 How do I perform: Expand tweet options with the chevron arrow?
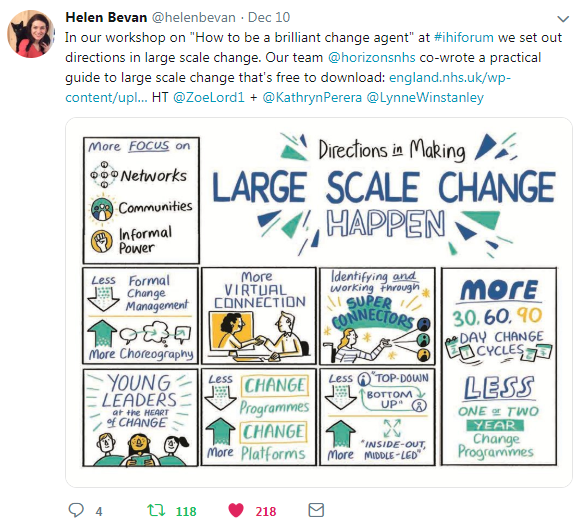[563, 18]
